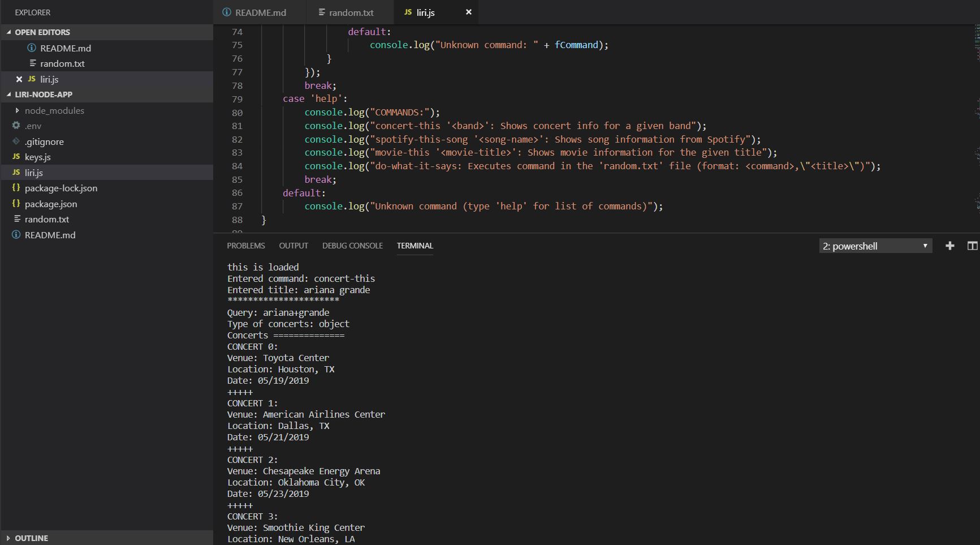
Task: Click the JS icon beside liri.js in Open Editors
Action: pos(32,79)
